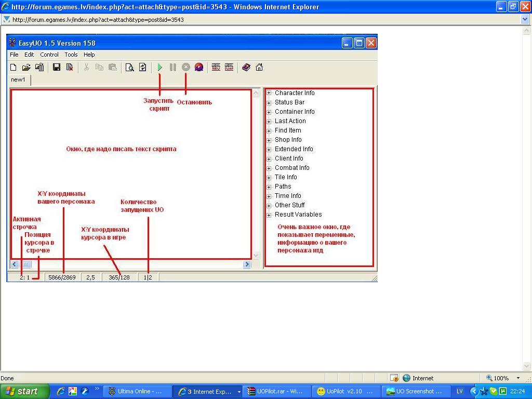Select the Other Stuff tree label
Screen dimensions: 532x399
290,205
